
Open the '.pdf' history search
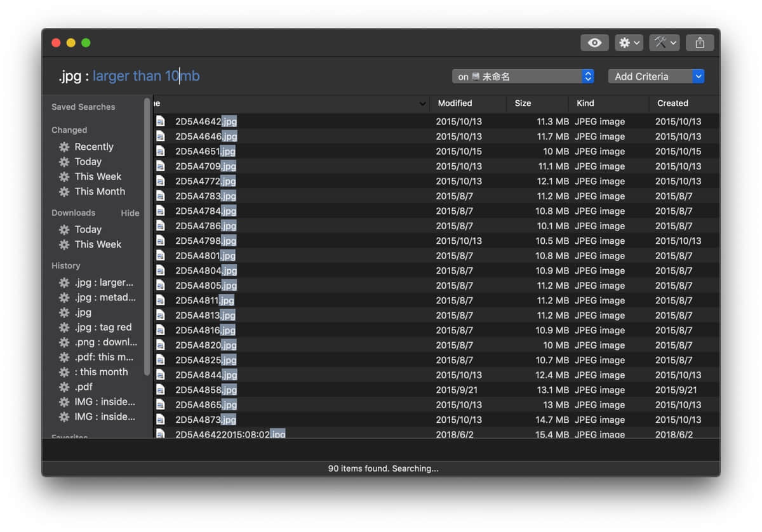(83, 387)
